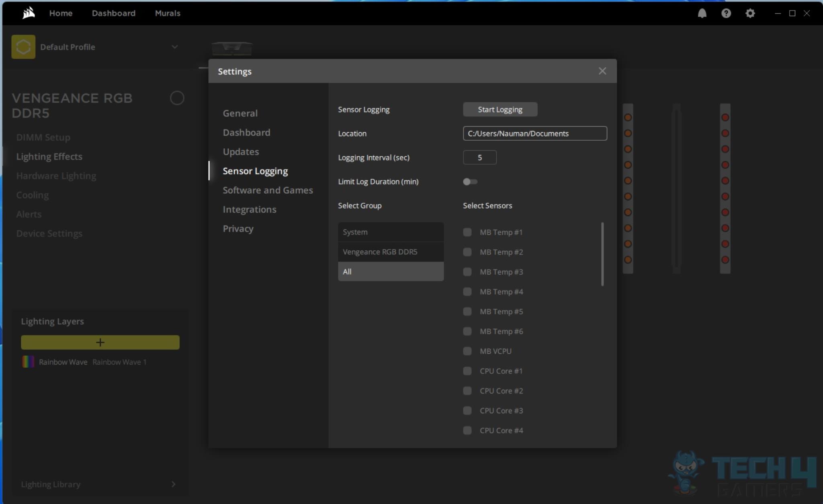The image size is (823, 504).
Task: Toggle the Limit Log Duration switch
Action: coord(470,182)
